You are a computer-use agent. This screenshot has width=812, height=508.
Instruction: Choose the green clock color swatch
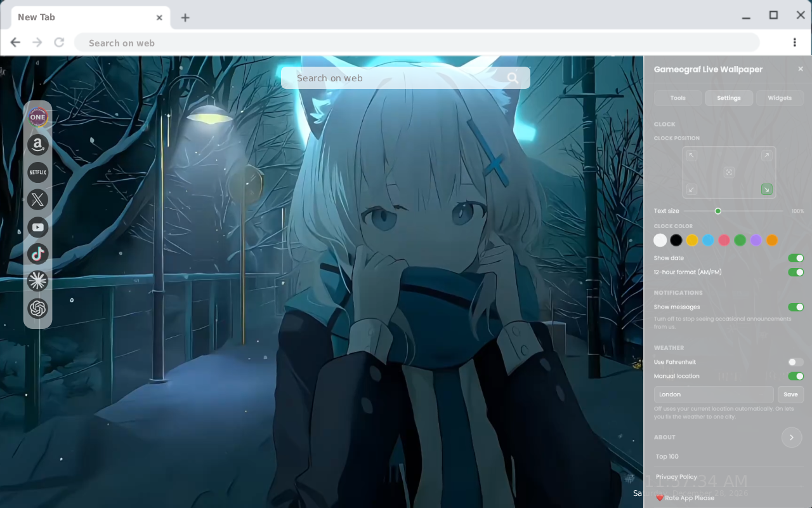740,240
